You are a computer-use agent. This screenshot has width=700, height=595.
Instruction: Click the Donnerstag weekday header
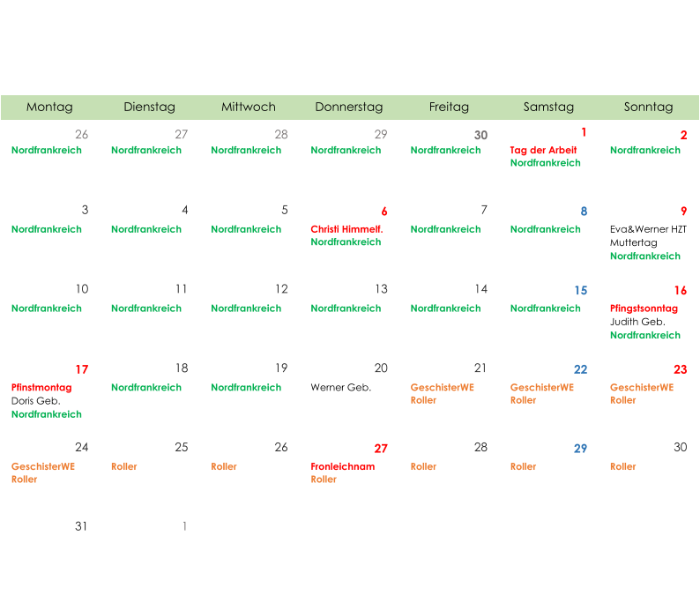(x=349, y=108)
